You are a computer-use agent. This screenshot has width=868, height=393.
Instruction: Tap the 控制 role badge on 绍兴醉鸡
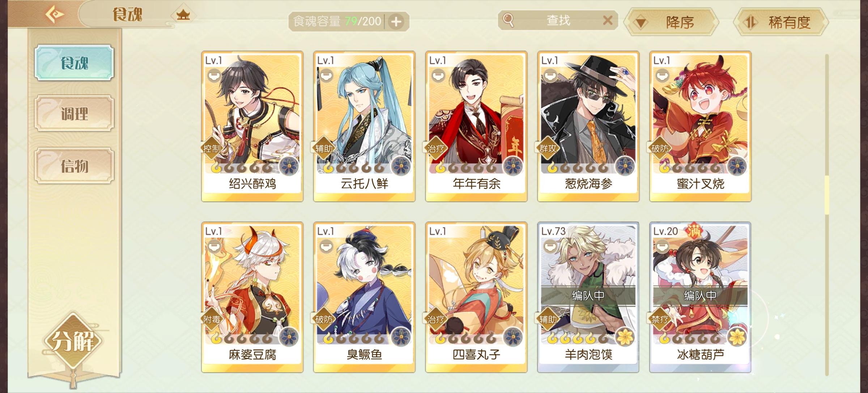point(212,148)
